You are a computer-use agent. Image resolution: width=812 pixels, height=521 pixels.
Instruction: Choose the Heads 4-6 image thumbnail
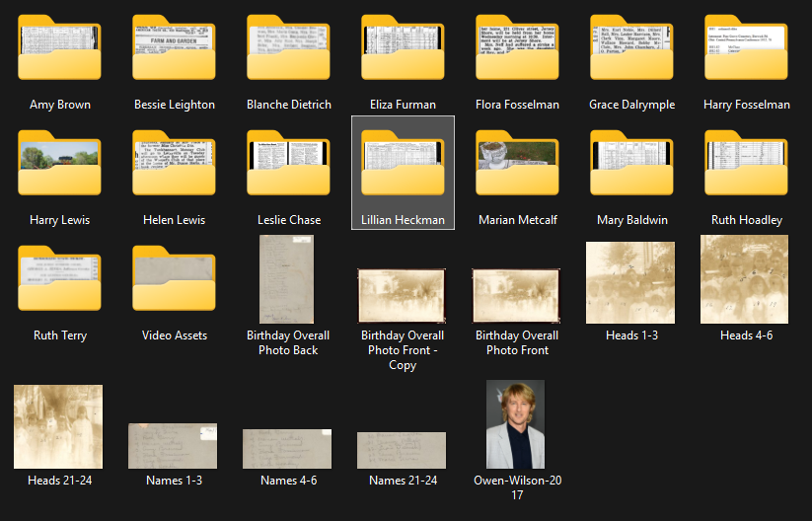coord(744,279)
